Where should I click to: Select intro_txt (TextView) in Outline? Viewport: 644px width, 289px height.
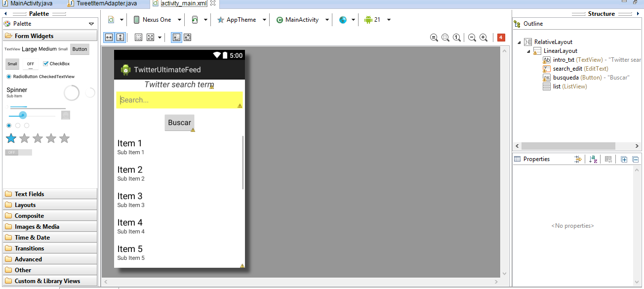coord(592,60)
